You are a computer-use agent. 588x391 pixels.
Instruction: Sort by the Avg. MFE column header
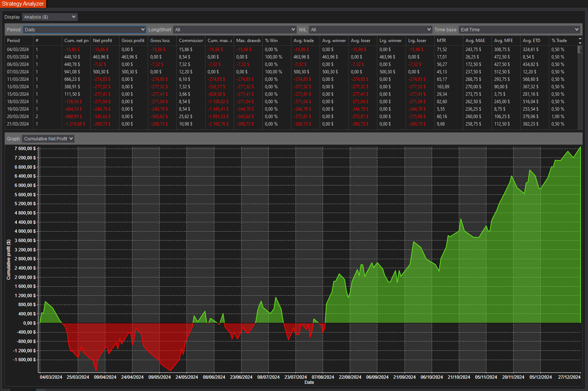(x=506, y=41)
